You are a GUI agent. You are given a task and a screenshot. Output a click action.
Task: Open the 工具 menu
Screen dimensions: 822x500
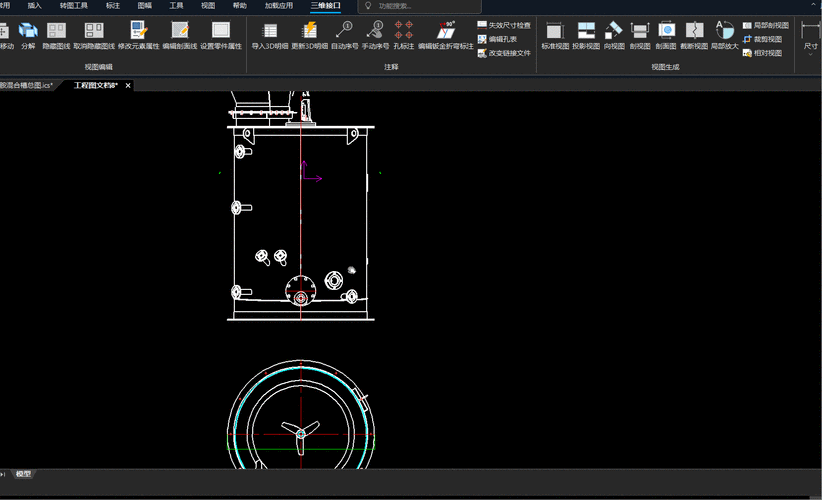point(176,6)
